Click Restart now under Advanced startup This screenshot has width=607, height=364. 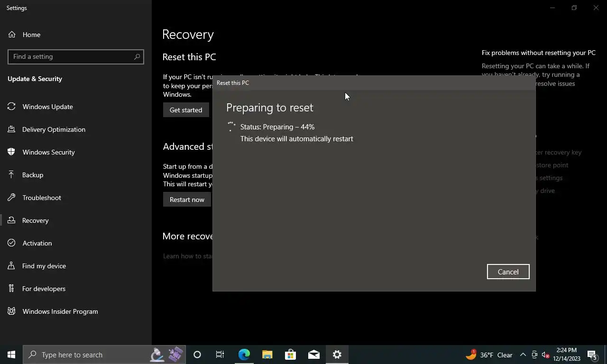187,200
